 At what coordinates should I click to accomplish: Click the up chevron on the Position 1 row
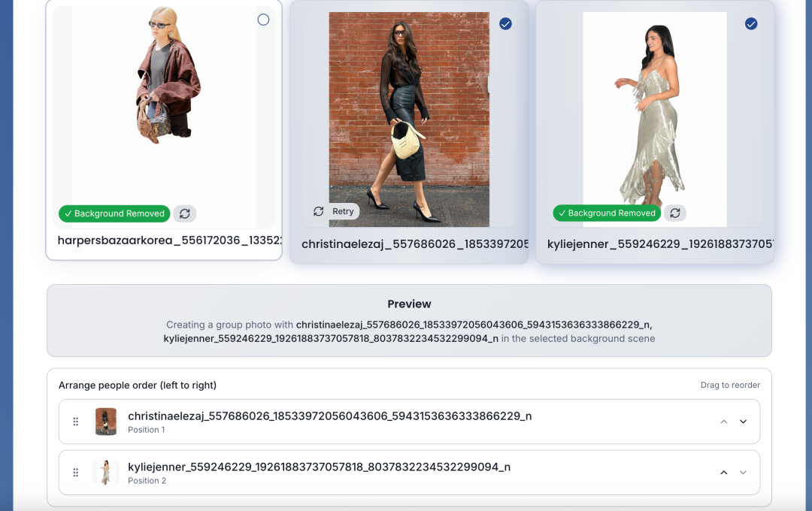pyautogui.click(x=724, y=422)
